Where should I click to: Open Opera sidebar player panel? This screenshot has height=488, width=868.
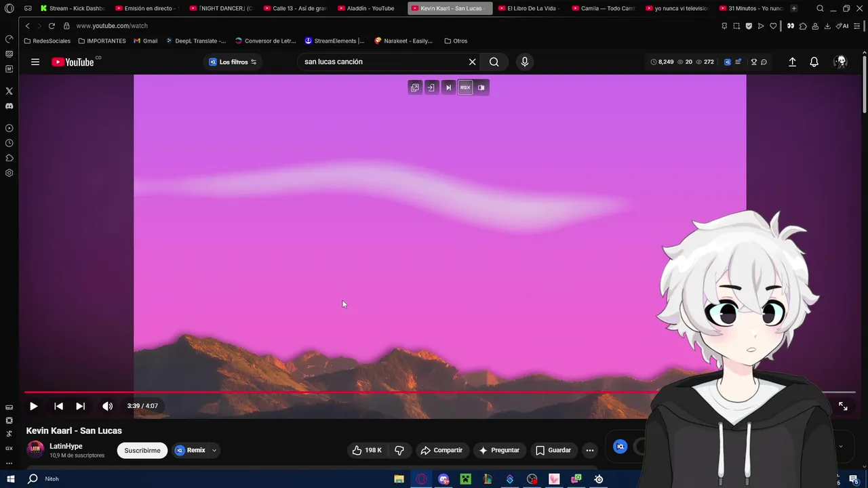9,128
